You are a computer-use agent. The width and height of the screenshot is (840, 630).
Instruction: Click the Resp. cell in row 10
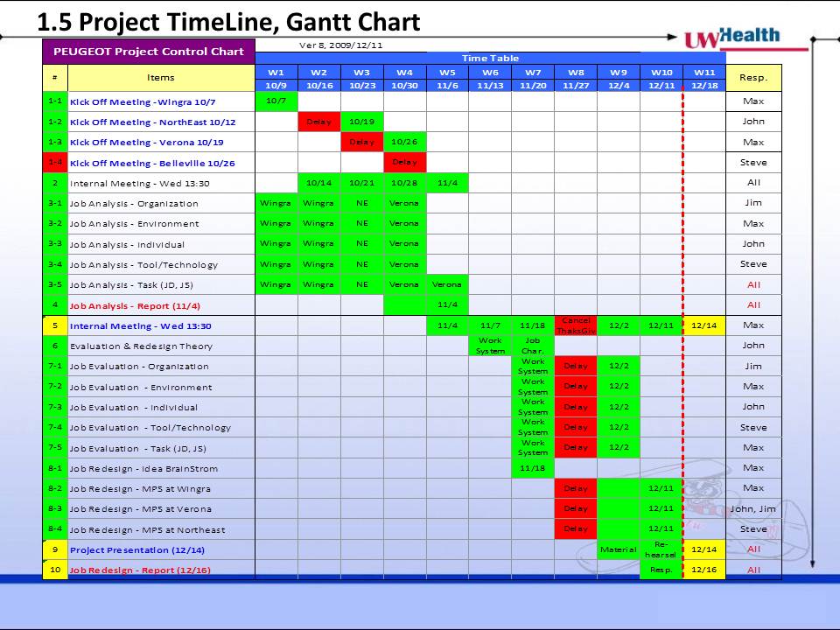(x=661, y=570)
